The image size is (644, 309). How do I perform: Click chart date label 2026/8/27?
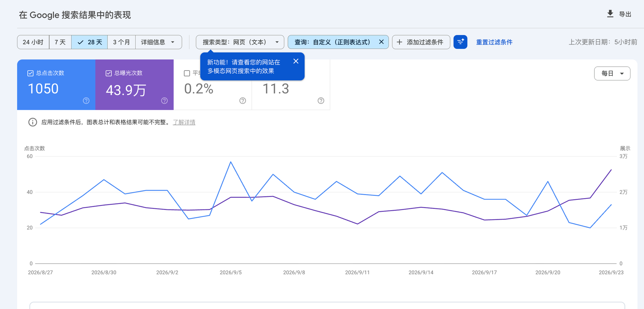(x=40, y=273)
